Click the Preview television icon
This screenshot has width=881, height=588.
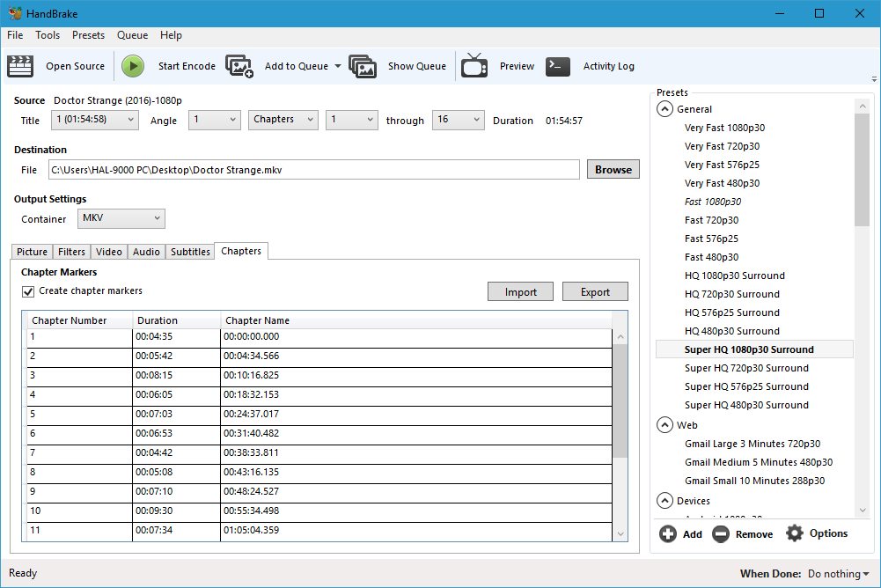click(474, 66)
